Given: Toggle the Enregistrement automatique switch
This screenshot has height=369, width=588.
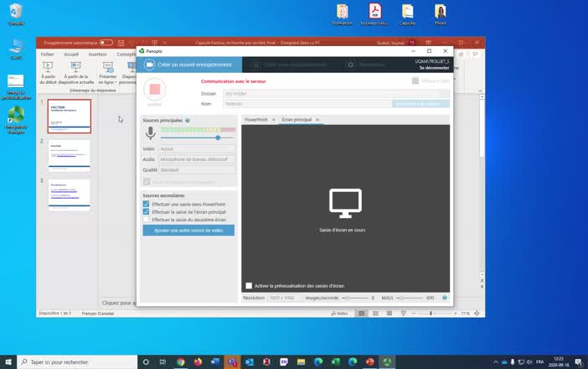Looking at the screenshot, I should click(x=106, y=43).
